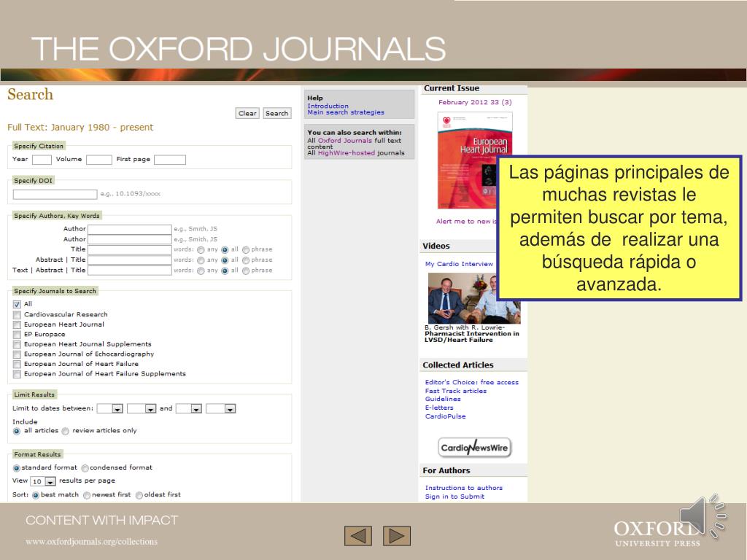Click the DOI input field

(x=55, y=194)
